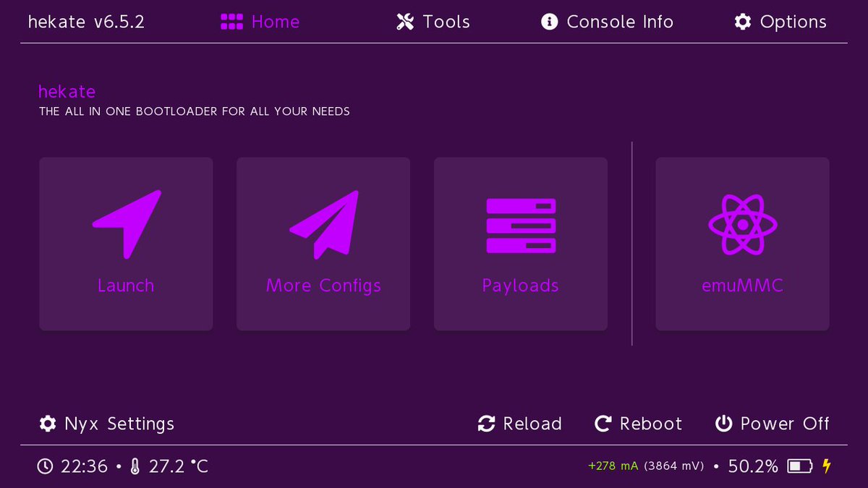Click the Payloads label
The width and height of the screenshot is (868, 488).
click(x=520, y=286)
